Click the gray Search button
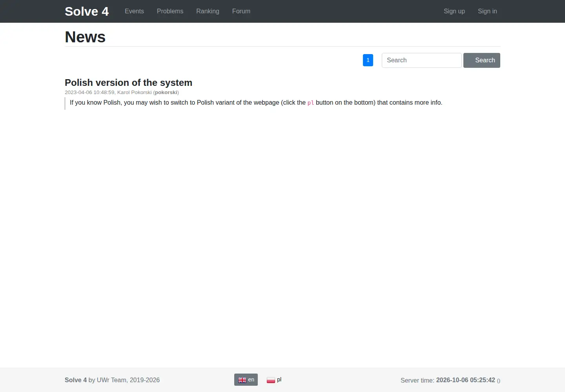Viewport: 565px width, 392px height. (482, 60)
